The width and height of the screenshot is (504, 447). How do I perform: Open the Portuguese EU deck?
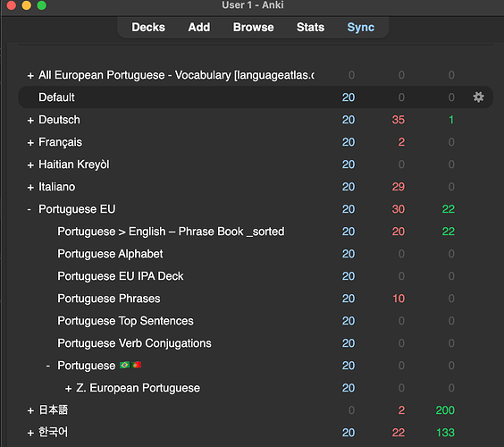click(x=77, y=209)
